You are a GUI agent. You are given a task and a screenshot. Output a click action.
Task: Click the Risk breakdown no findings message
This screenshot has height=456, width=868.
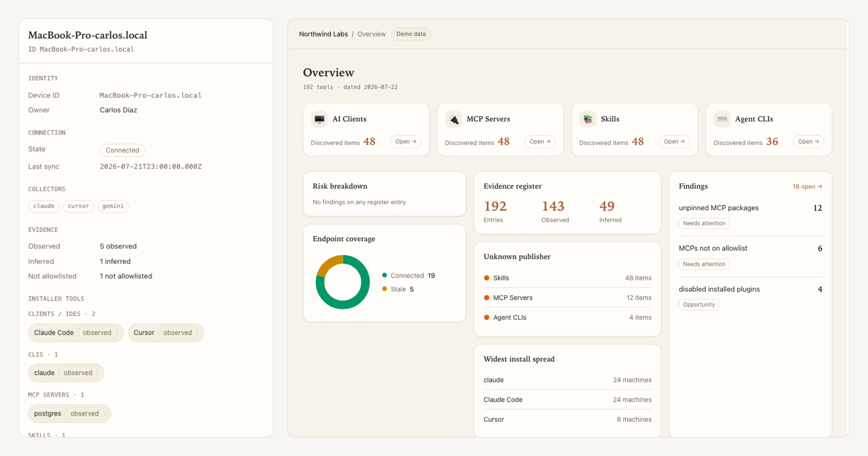pos(359,202)
